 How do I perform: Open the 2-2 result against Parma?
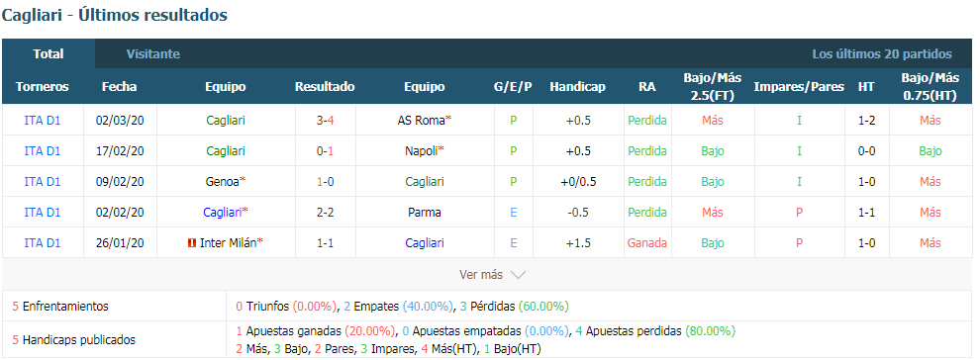coord(325,212)
